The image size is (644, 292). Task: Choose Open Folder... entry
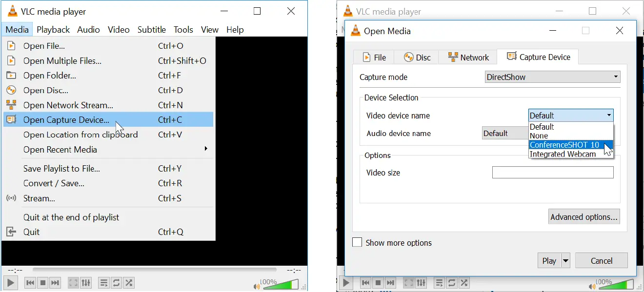pyautogui.click(x=108, y=76)
